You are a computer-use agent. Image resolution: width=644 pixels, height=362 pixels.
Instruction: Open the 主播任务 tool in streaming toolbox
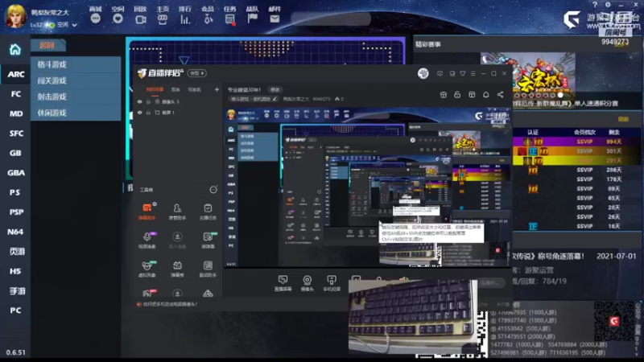pos(208,211)
